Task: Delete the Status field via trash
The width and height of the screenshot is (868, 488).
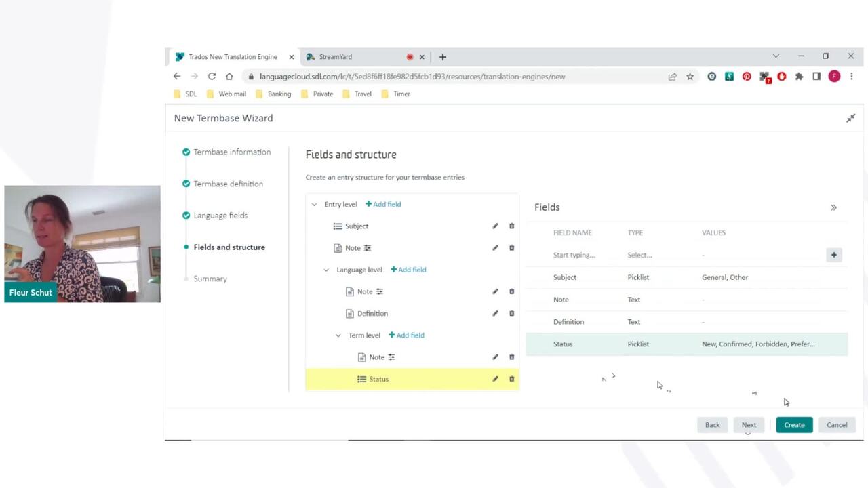Action: click(512, 379)
